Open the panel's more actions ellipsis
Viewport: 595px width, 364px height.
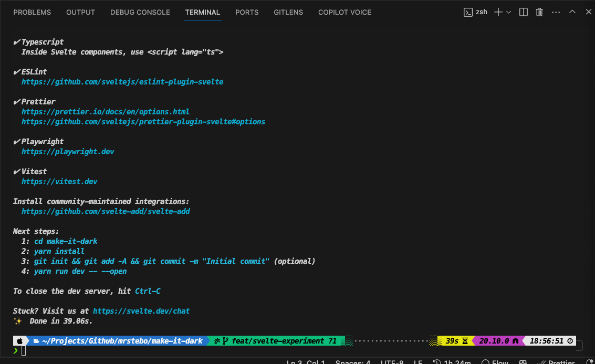click(556, 12)
